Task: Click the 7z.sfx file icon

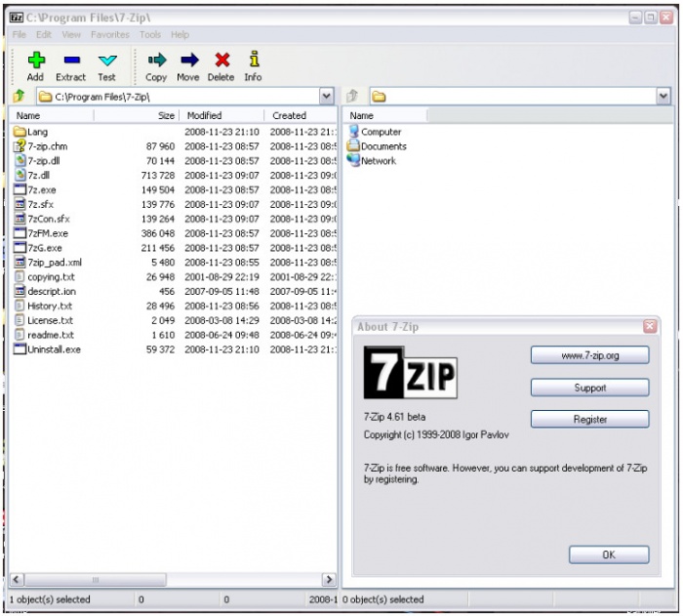Action: click(x=20, y=204)
